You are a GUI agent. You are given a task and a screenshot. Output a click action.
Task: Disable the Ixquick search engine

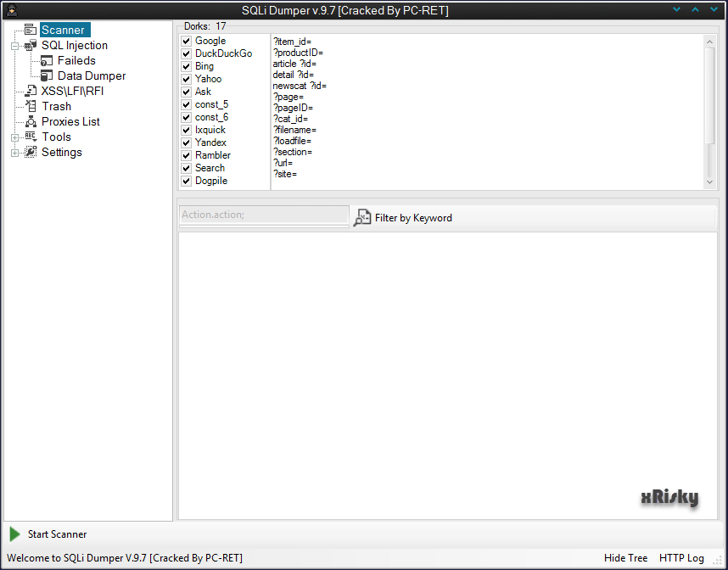pyautogui.click(x=187, y=130)
